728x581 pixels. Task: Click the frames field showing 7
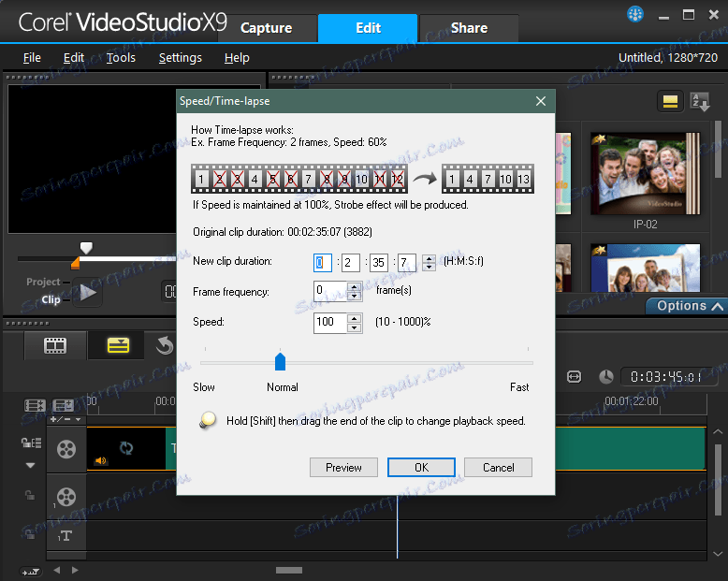pos(407,263)
